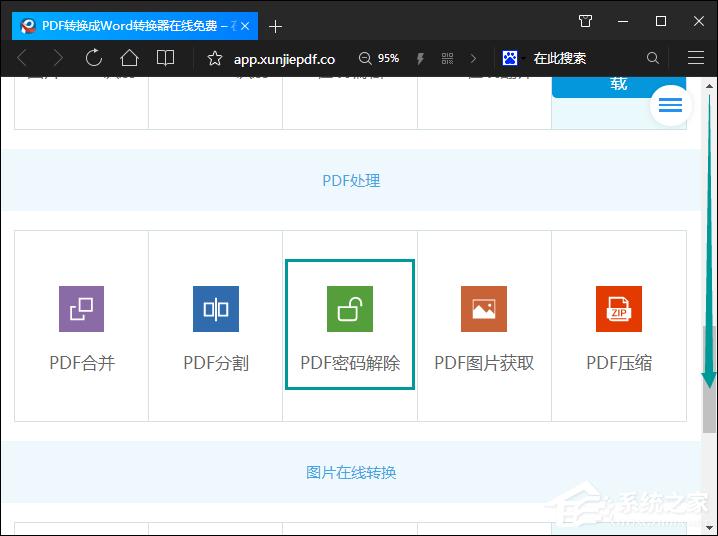Go back with the browser back arrow
Image resolution: width=718 pixels, height=536 pixels.
click(22, 58)
